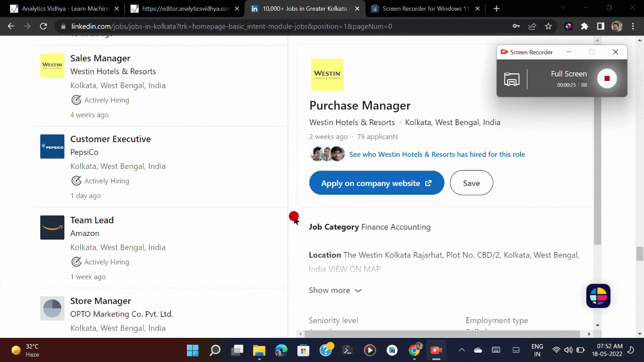Click job details horizontal scrollbar
The height and width of the screenshot is (362, 644).
pyautogui.click(x=442, y=334)
